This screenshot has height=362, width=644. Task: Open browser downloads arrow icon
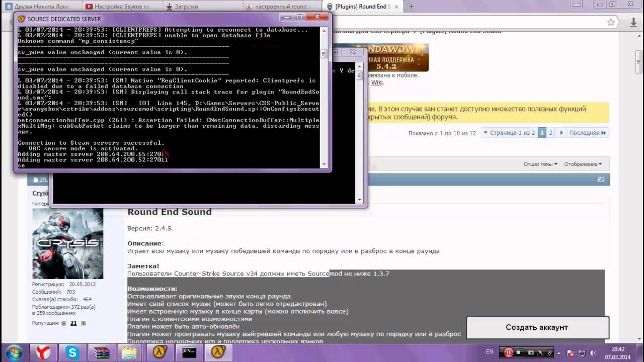(x=634, y=22)
